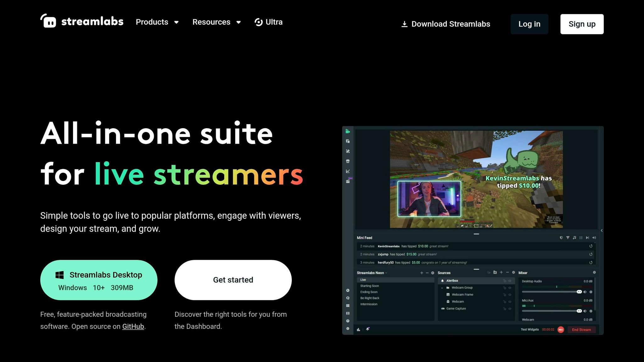Expand the Products navigation dropdown
The height and width of the screenshot is (362, 644).
tap(158, 22)
